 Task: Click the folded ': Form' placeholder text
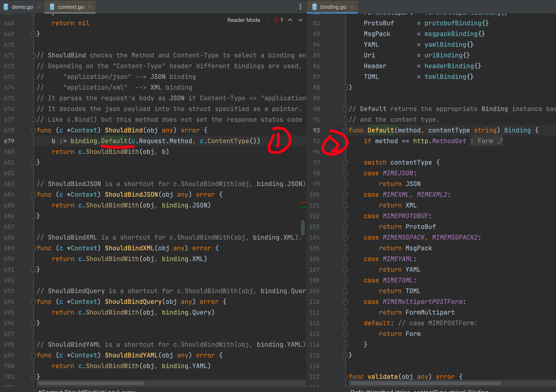pyautogui.click(x=485, y=141)
